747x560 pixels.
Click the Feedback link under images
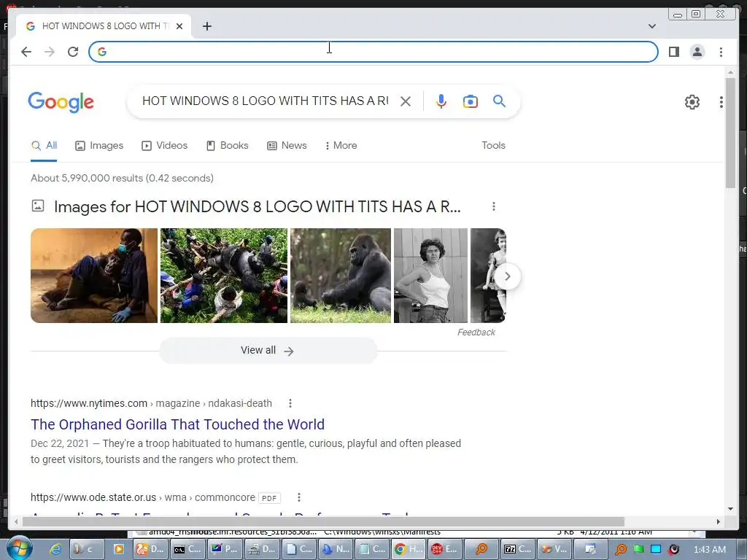pyautogui.click(x=476, y=332)
